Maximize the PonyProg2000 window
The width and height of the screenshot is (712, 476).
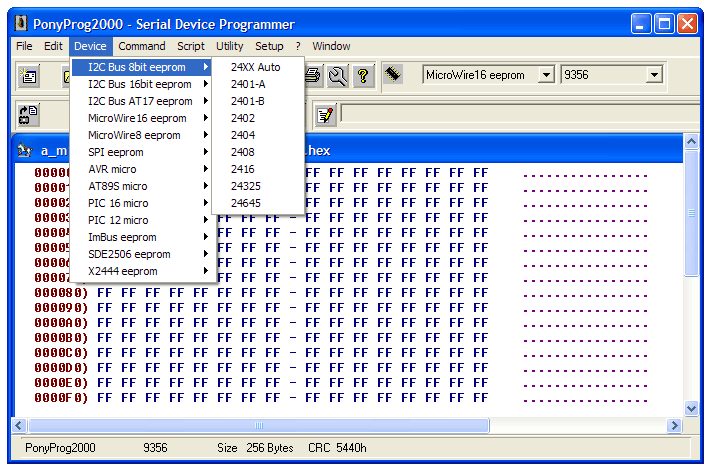[664, 24]
